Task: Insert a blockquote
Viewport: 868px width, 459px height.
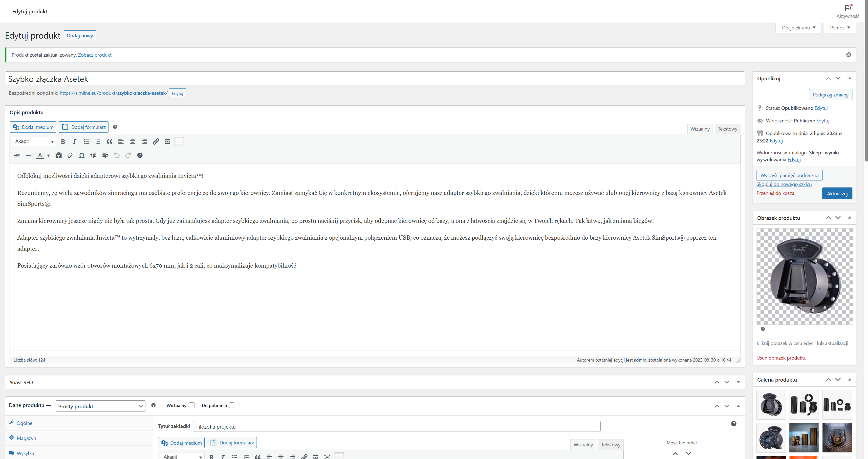Action: tap(109, 141)
